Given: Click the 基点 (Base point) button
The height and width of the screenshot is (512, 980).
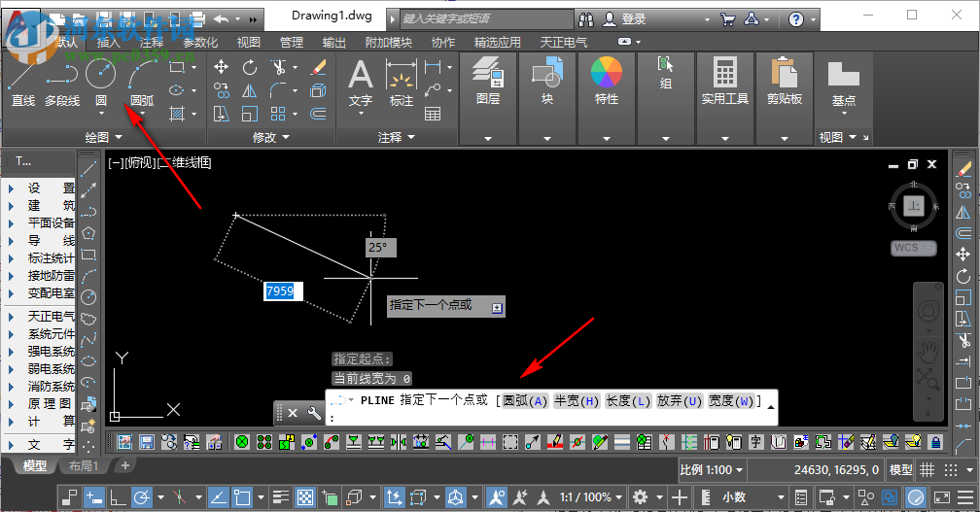Looking at the screenshot, I should point(844,85).
